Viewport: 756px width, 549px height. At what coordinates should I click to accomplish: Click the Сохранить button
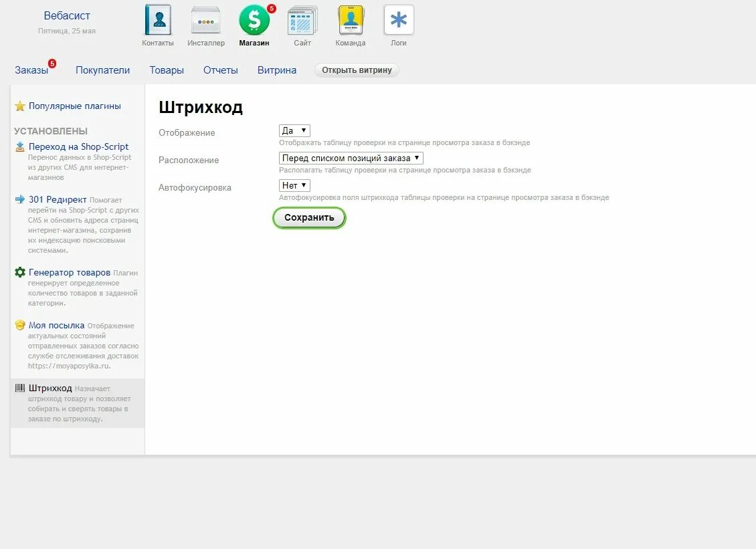[309, 218]
